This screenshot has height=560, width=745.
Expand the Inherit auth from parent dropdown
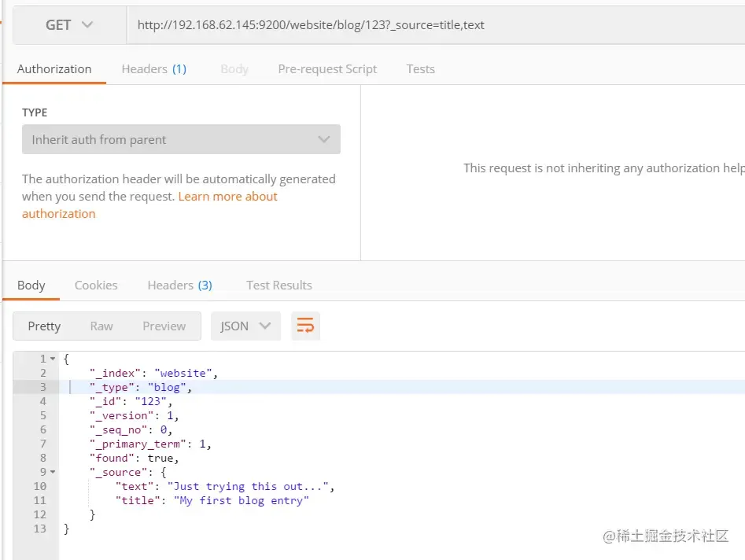click(x=181, y=140)
